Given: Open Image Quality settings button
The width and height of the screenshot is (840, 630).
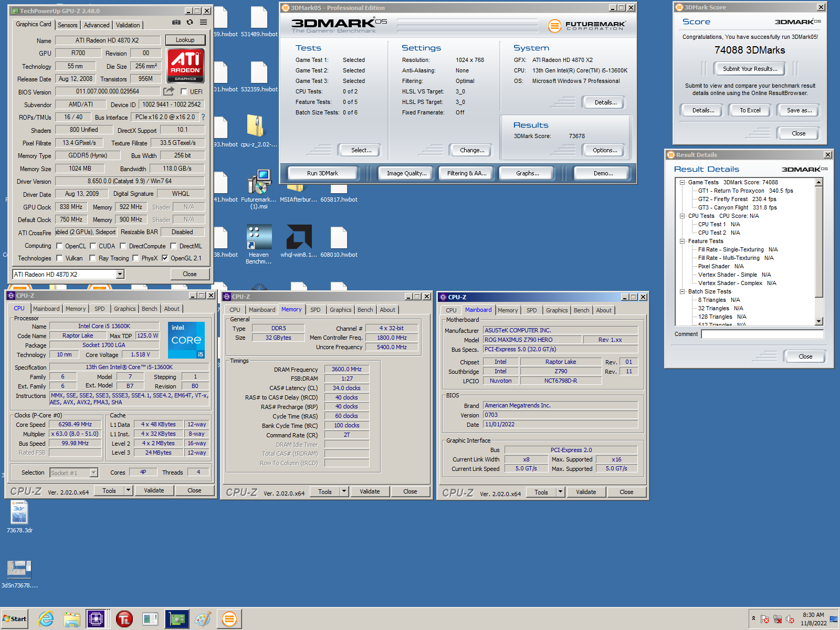Looking at the screenshot, I should 406,173.
